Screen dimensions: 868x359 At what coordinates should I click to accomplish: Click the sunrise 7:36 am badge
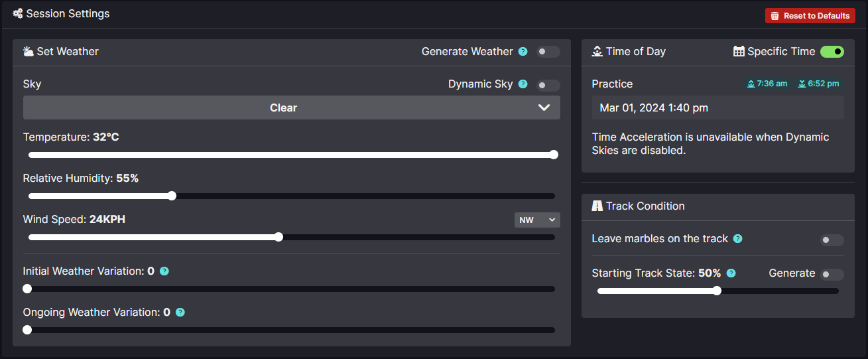click(x=767, y=84)
